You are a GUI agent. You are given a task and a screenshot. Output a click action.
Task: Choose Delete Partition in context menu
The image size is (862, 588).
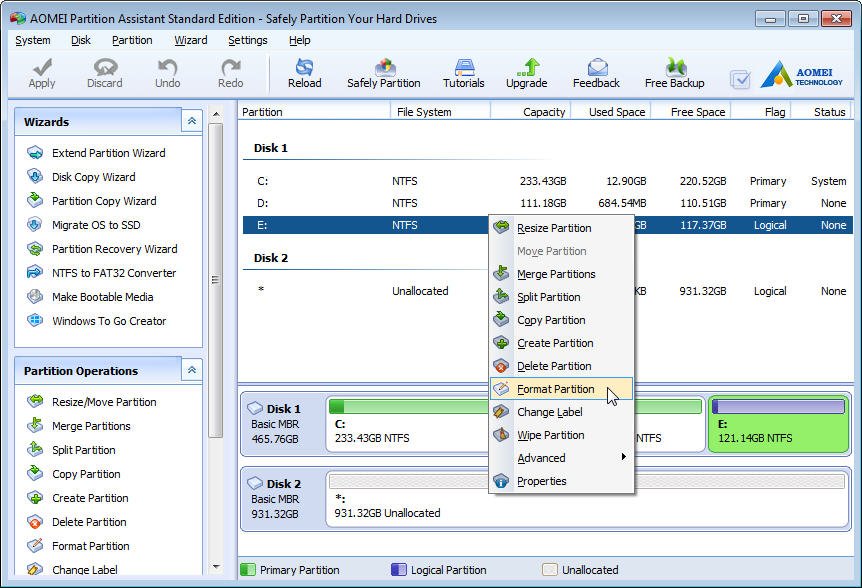tap(561, 366)
